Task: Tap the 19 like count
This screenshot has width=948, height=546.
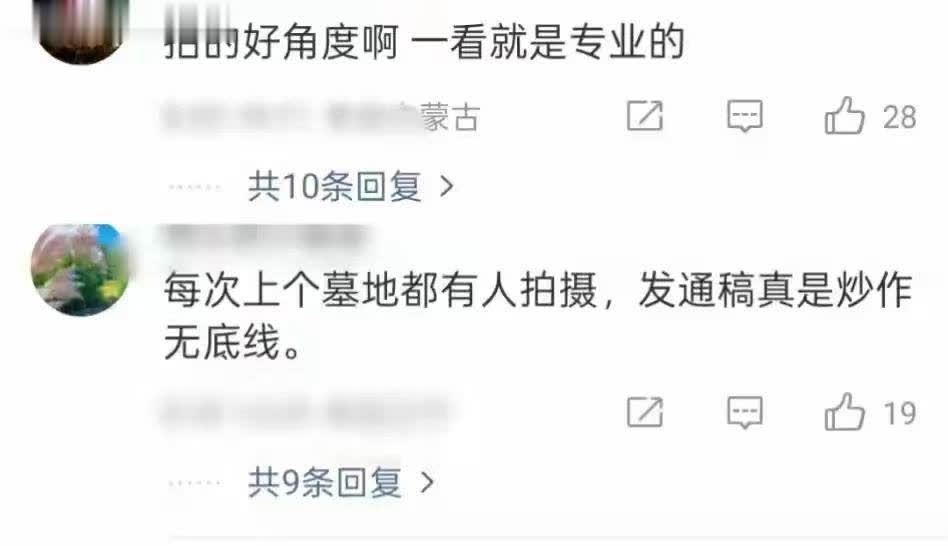Action: 900,413
